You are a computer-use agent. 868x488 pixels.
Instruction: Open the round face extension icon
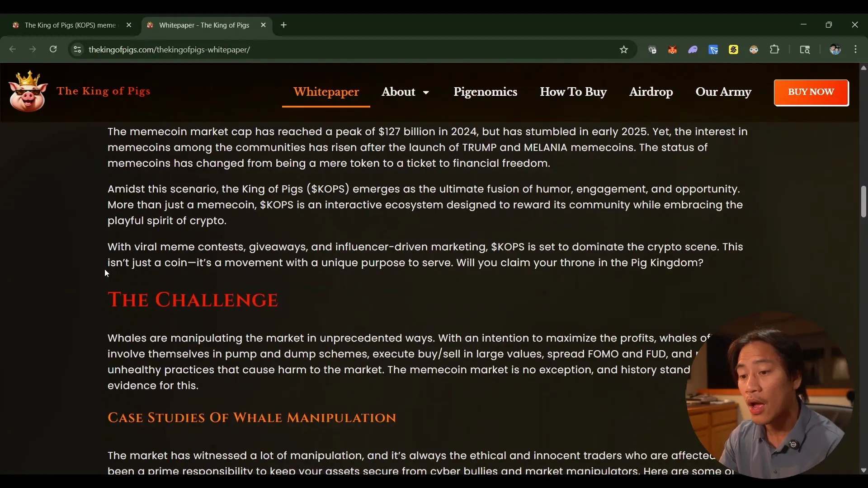coord(754,50)
